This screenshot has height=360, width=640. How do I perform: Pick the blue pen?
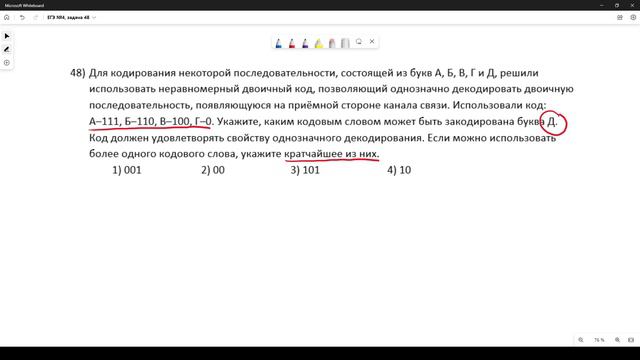[278, 43]
